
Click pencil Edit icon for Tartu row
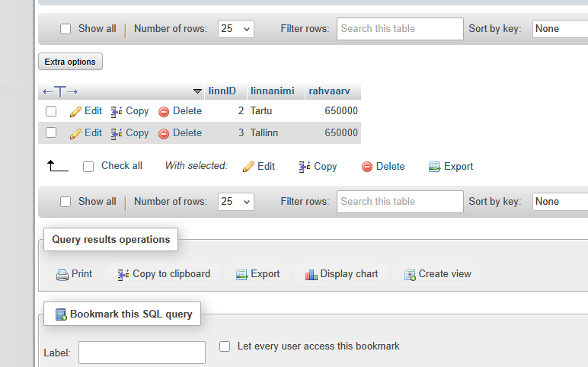(x=75, y=111)
